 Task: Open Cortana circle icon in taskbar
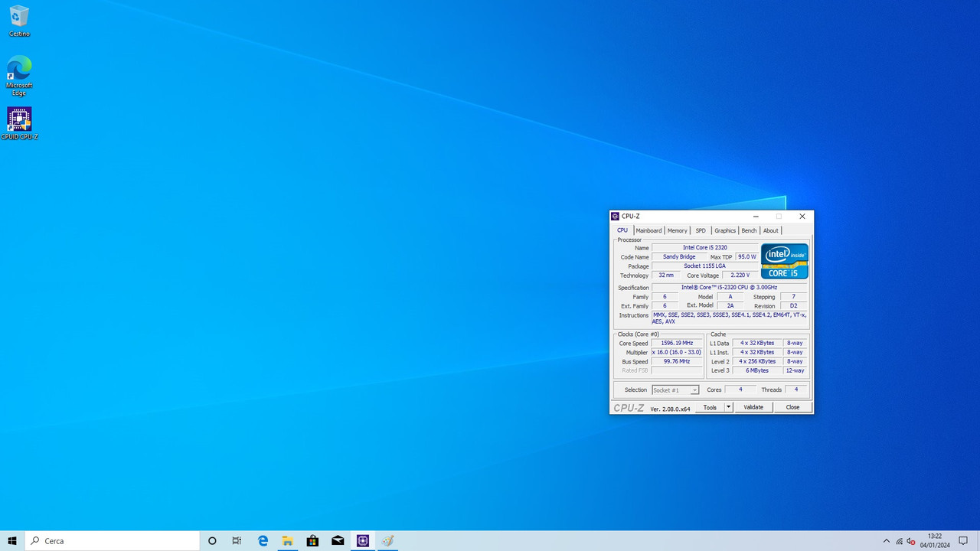tap(212, 540)
